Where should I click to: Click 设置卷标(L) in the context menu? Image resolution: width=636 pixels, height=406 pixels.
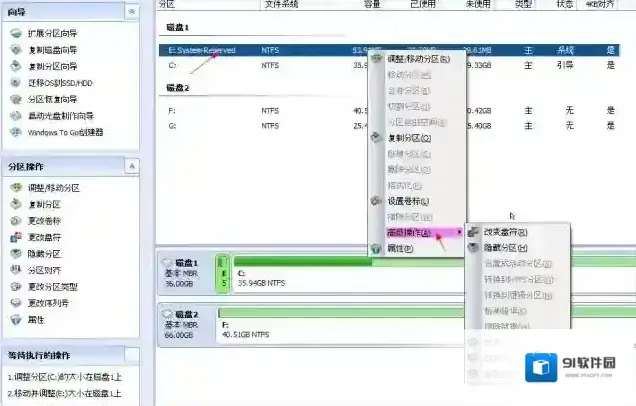409,201
